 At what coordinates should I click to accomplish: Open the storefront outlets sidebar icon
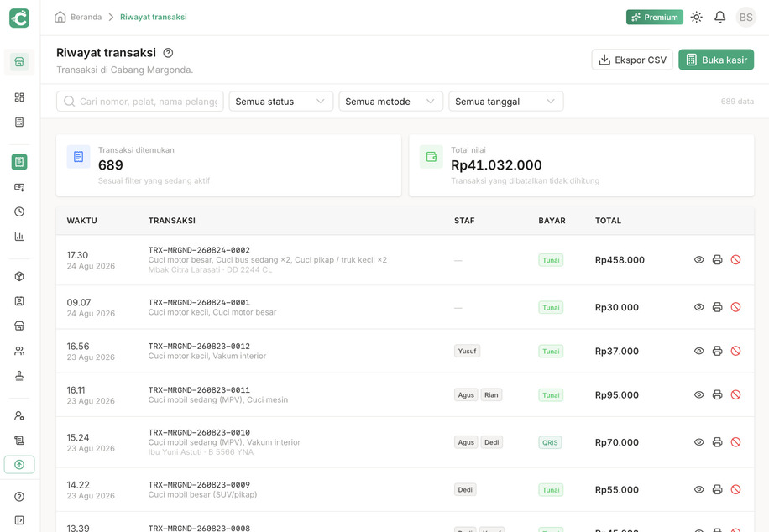19,326
